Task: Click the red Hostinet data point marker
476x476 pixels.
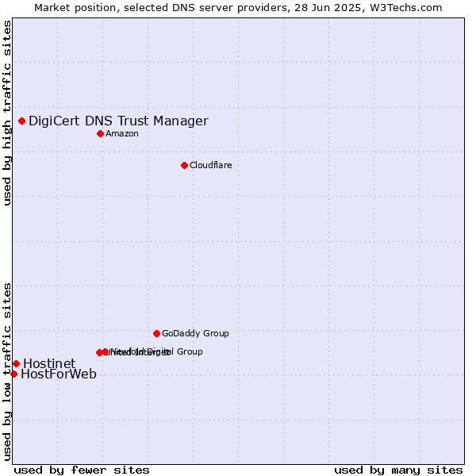Action: (17, 363)
